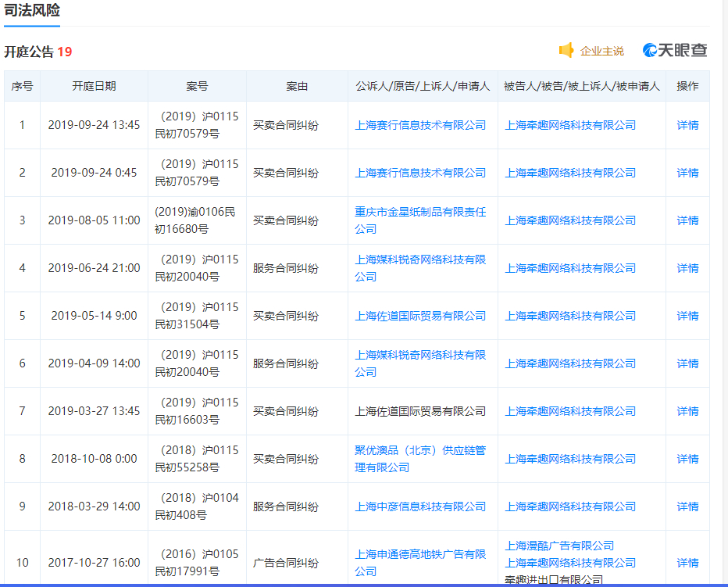Click the 买卖合同纠纷 cell in row 3
This screenshot has width=728, height=587.
(x=286, y=220)
